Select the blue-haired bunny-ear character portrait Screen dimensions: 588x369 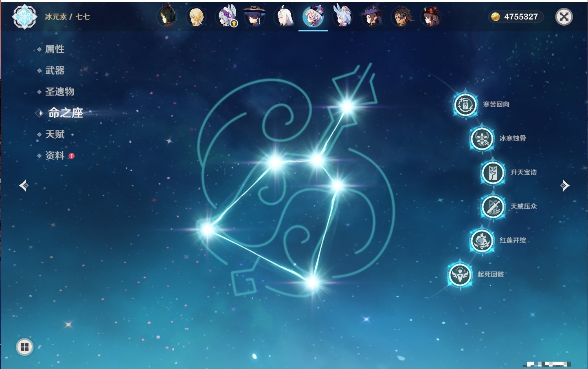(x=342, y=16)
